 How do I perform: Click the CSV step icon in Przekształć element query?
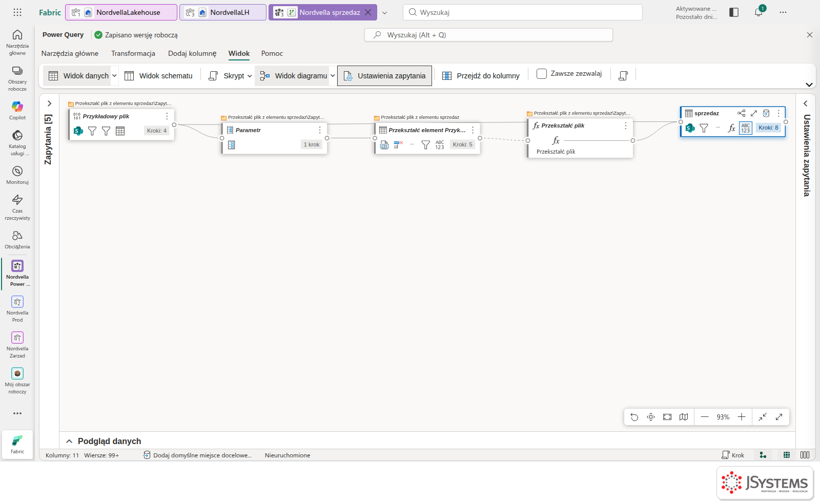(x=384, y=145)
